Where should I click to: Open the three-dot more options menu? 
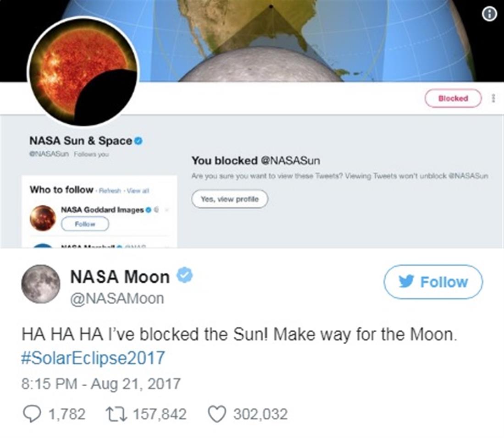(x=493, y=99)
